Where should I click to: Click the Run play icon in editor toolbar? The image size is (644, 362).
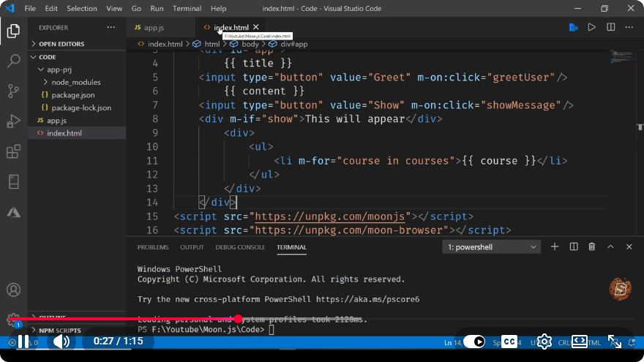[x=591, y=28]
